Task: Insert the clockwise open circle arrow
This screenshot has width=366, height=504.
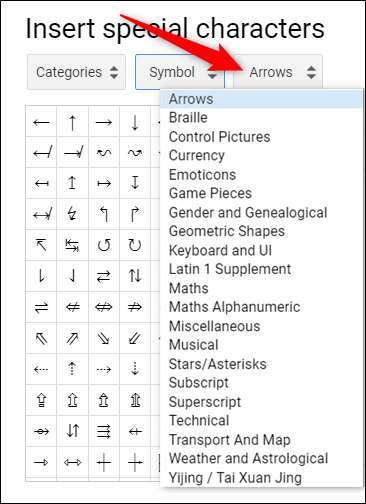Action: pyautogui.click(x=135, y=245)
